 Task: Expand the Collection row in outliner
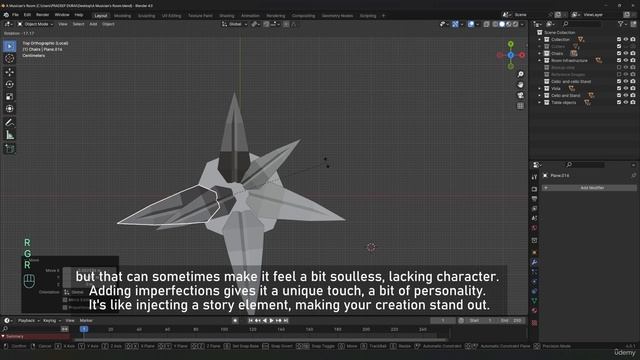[540, 40]
